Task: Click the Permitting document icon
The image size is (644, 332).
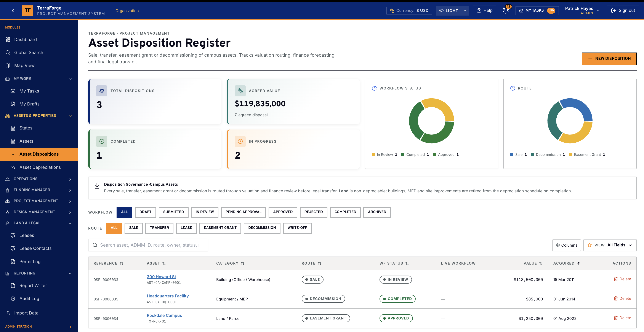Action: click(13, 261)
